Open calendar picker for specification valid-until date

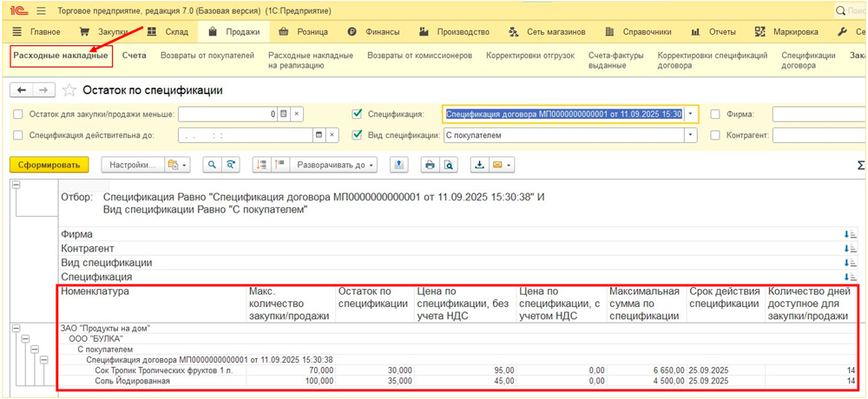click(x=319, y=135)
